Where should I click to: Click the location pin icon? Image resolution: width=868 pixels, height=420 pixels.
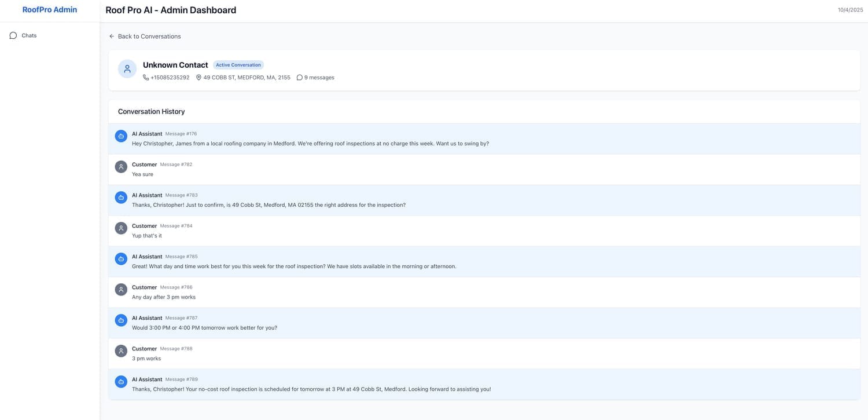[198, 78]
